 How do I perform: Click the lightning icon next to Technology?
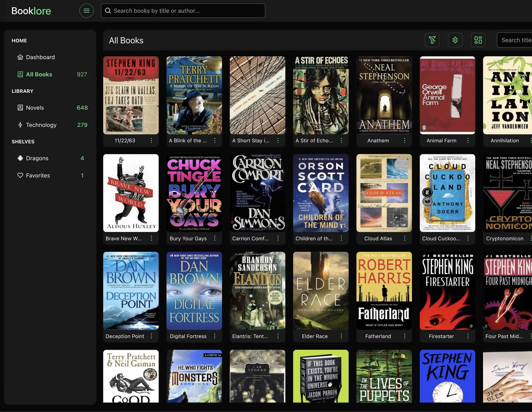(21, 125)
